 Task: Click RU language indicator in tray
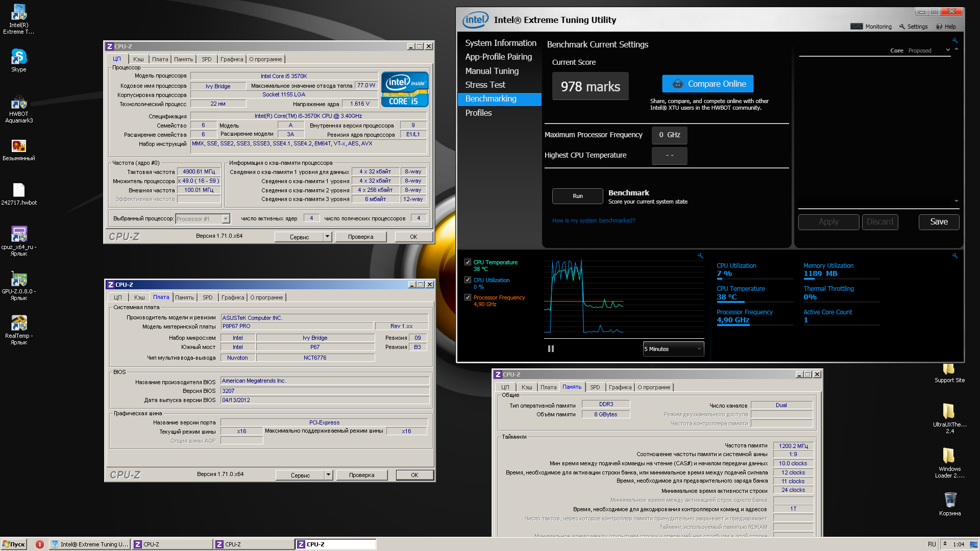coord(932,544)
